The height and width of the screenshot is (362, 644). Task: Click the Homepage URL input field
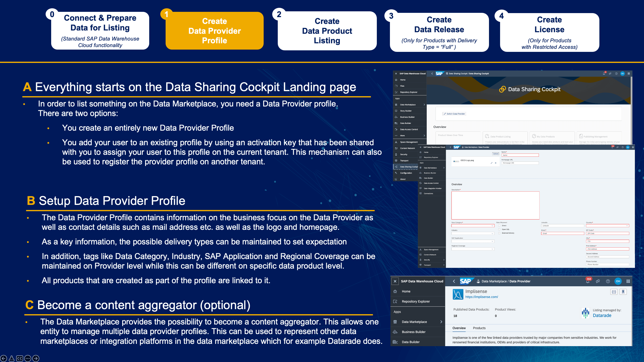tap(520, 163)
